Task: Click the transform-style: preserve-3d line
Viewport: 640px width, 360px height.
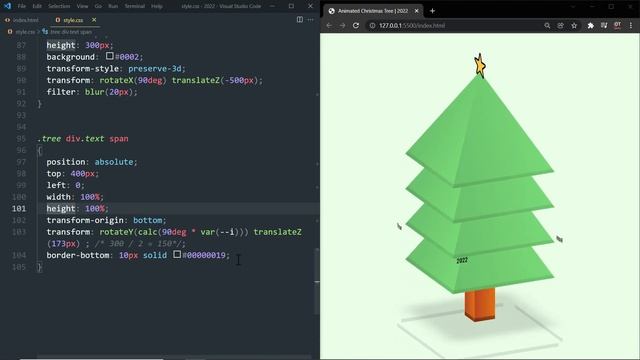Action: [x=116, y=68]
